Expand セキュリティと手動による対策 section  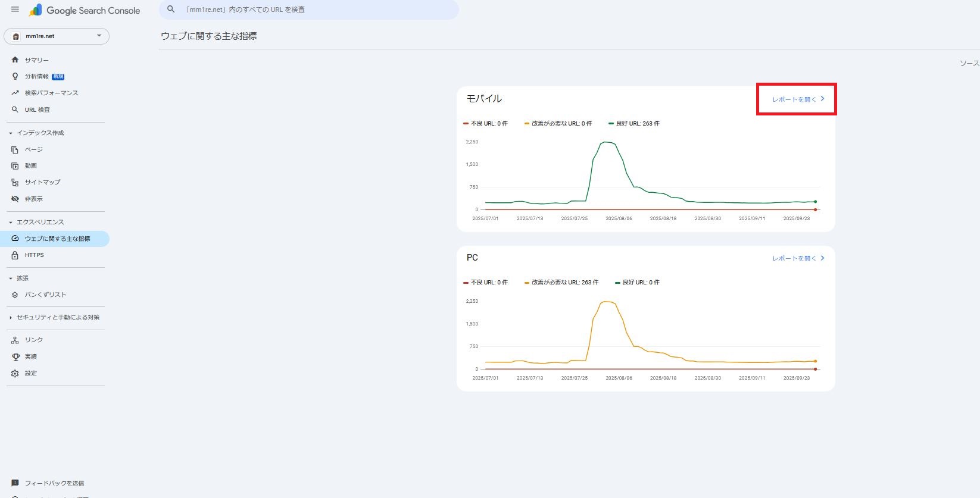coord(11,318)
